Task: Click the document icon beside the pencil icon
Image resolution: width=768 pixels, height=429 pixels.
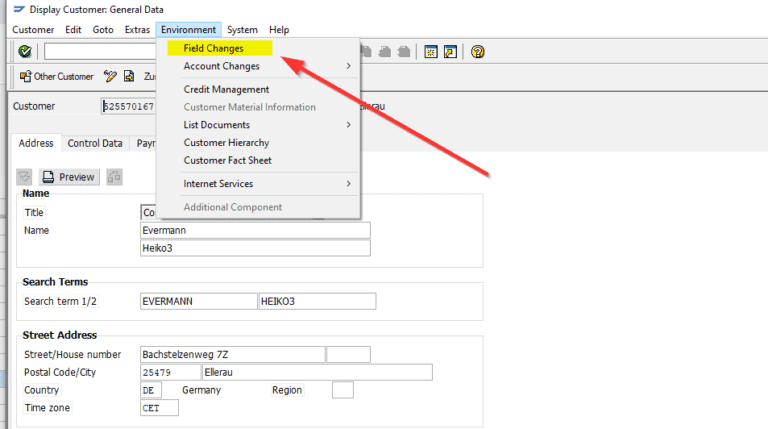Action: [x=129, y=76]
